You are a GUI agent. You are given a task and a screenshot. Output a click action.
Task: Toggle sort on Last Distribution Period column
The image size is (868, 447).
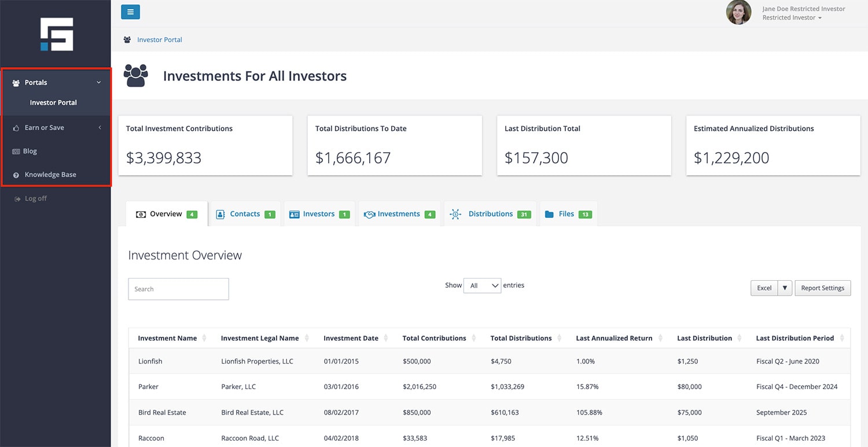(842, 338)
